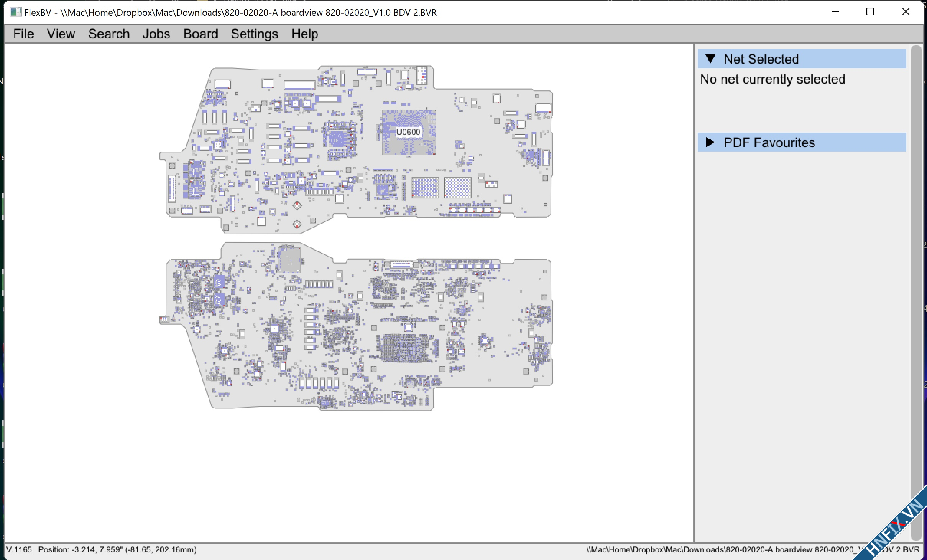Image resolution: width=927 pixels, height=560 pixels.
Task: Open the File menu
Action: point(23,34)
